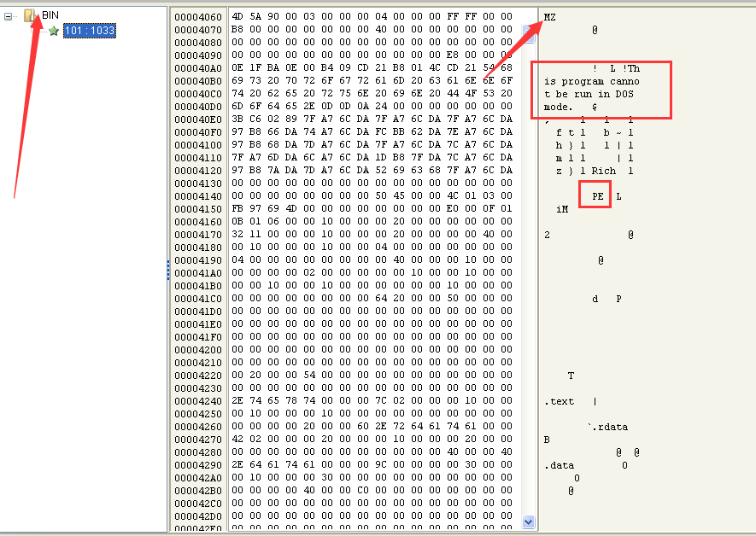
Task: Click offset 00004060 in address column
Action: pyautogui.click(x=197, y=17)
